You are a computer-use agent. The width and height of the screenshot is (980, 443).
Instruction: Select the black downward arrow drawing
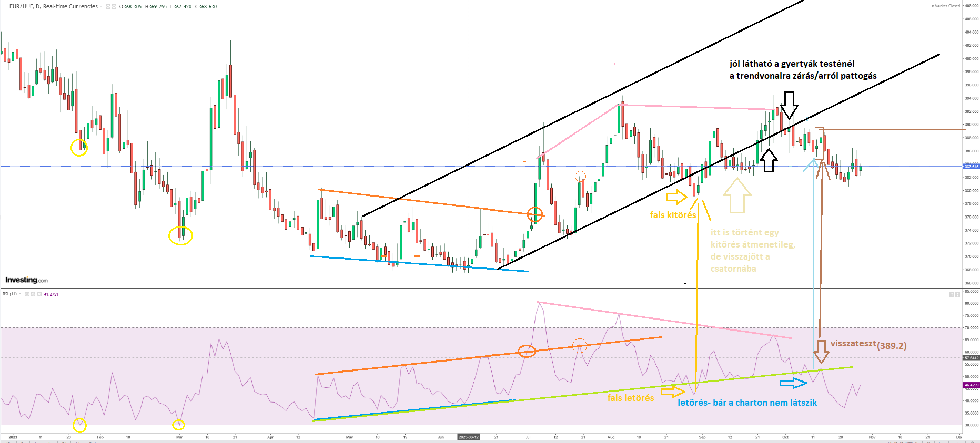[789, 105]
